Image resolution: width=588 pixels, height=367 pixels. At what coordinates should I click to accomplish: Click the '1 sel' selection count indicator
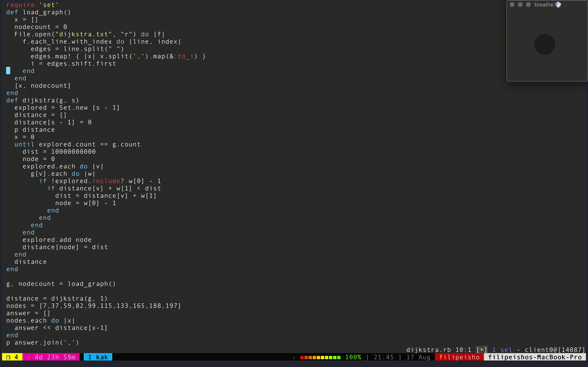click(x=502, y=350)
